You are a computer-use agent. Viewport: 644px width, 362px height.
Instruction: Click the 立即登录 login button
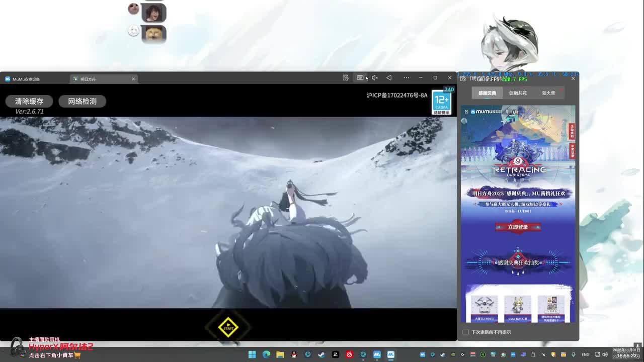pos(518,227)
